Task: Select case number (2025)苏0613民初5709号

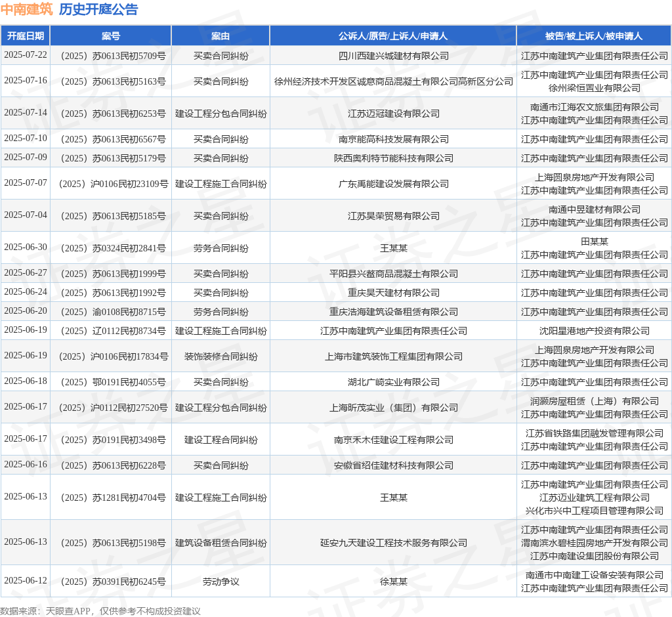Action: point(112,56)
